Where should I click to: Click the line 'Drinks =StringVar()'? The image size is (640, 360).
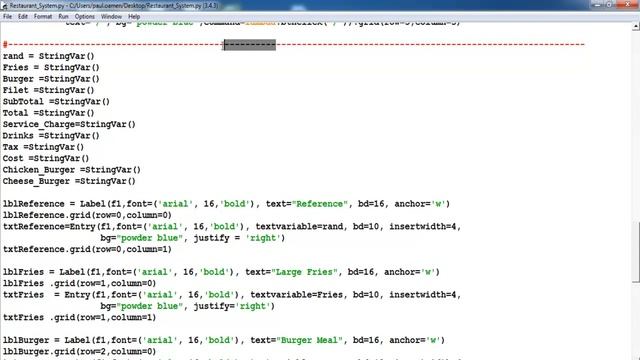click(51, 136)
